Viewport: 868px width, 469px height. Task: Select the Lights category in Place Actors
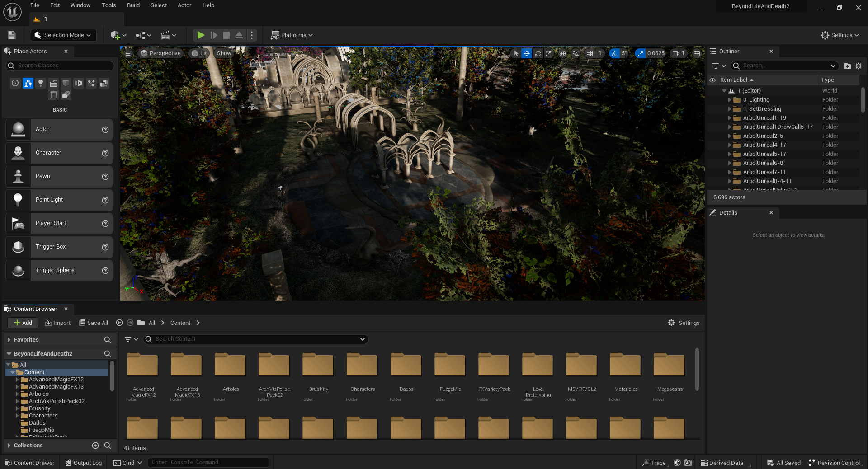click(41, 83)
